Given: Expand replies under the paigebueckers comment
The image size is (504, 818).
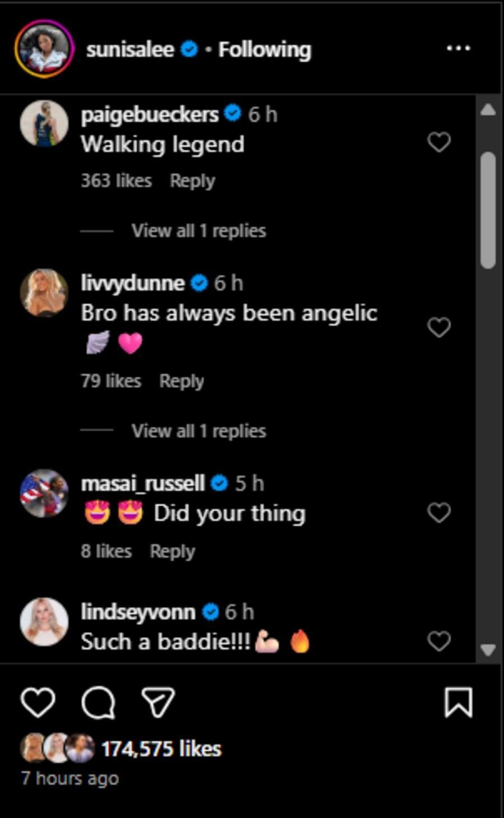Looking at the screenshot, I should (198, 231).
